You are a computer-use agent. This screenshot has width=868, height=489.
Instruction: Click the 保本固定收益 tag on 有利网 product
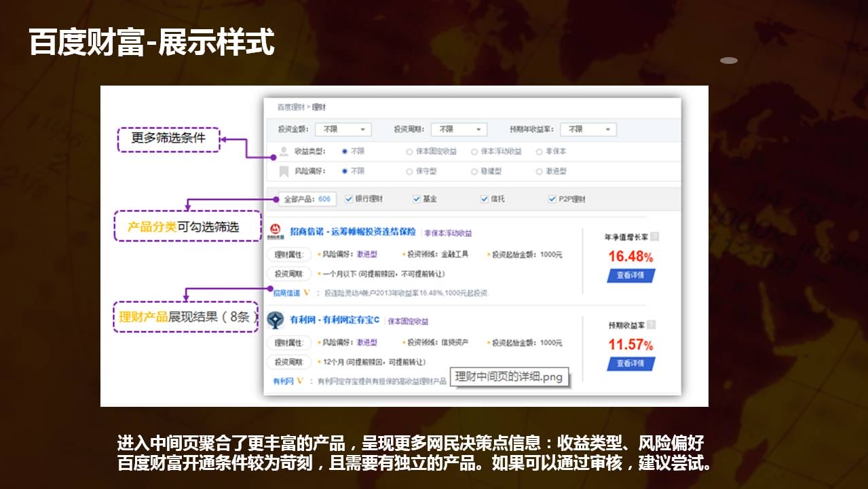tap(408, 321)
